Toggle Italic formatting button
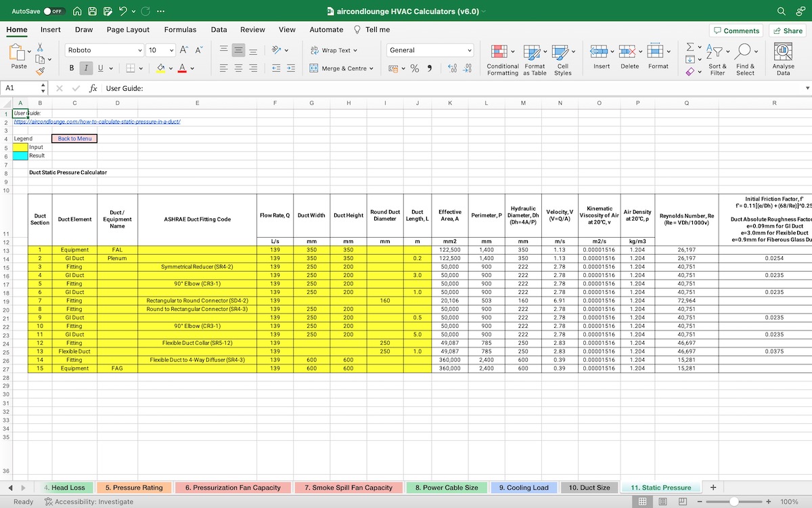Image resolution: width=812 pixels, height=508 pixels. [x=86, y=68]
